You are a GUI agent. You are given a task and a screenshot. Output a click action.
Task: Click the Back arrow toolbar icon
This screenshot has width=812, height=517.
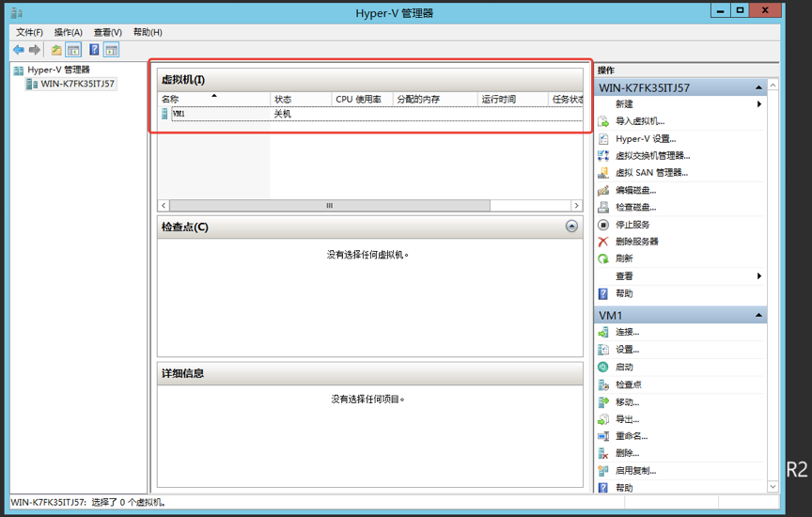click(x=19, y=50)
